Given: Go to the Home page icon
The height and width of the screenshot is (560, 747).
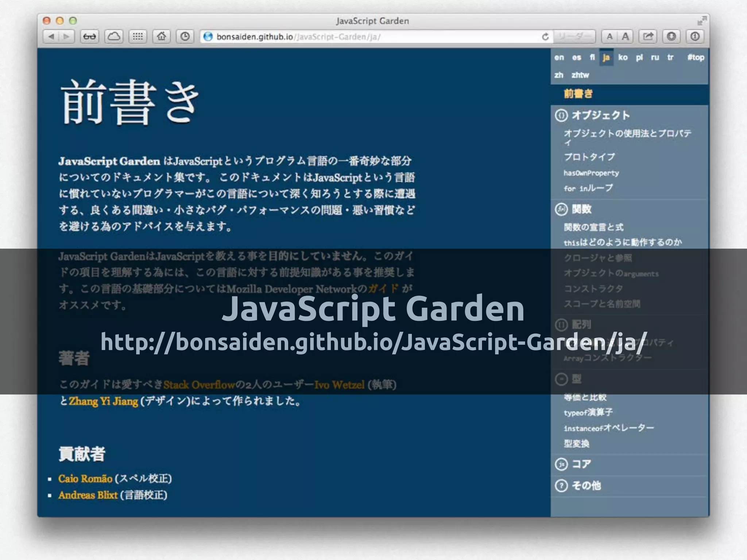Looking at the screenshot, I should point(161,36).
